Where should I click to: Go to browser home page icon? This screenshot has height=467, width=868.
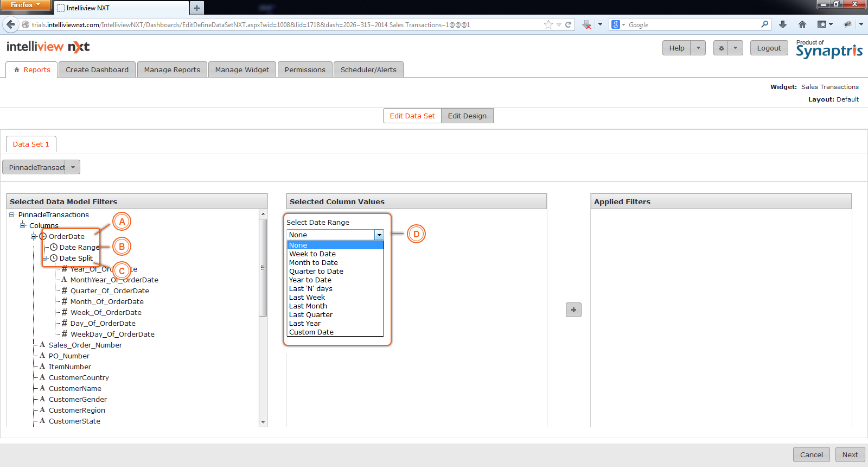coord(802,24)
